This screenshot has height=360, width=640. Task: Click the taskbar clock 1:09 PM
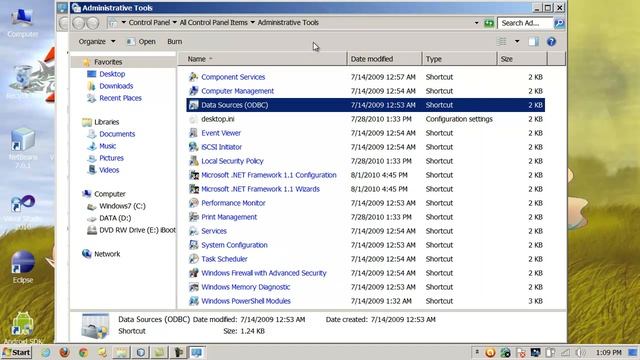609,352
